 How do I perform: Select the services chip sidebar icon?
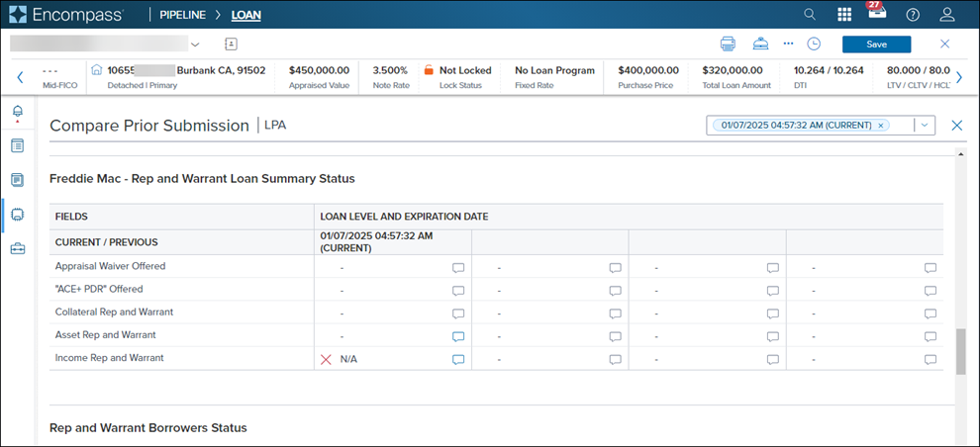coord(18,215)
